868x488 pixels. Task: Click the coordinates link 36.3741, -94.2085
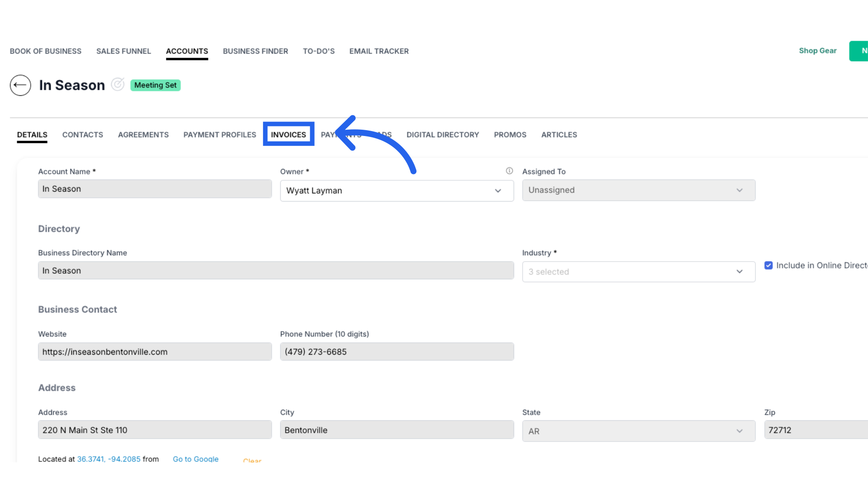click(109, 459)
